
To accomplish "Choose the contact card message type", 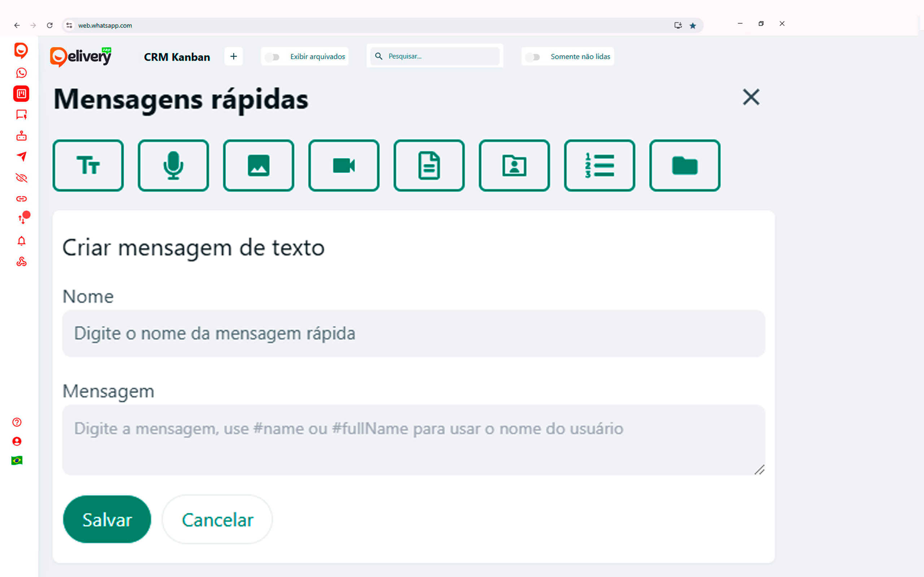I will point(514,165).
